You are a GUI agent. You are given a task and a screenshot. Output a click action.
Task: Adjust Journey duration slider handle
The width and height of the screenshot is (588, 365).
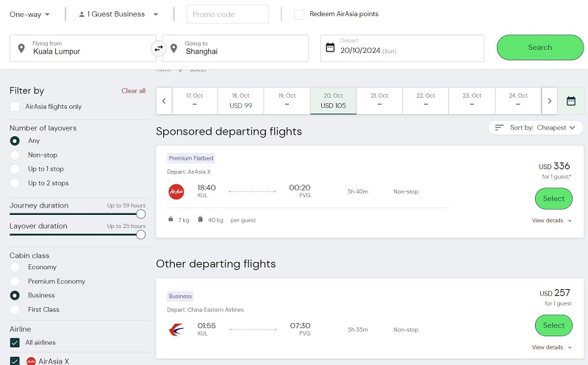141,214
